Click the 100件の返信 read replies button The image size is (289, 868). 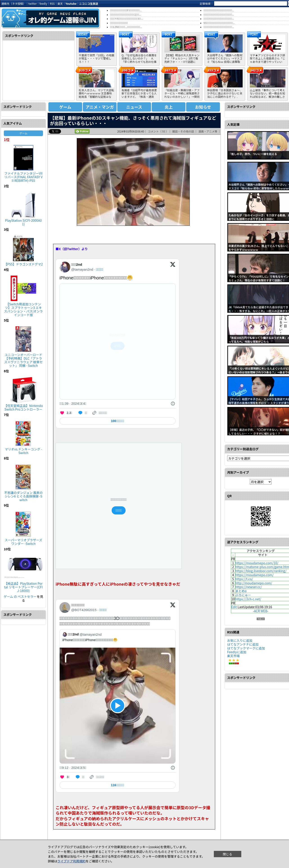117,421
